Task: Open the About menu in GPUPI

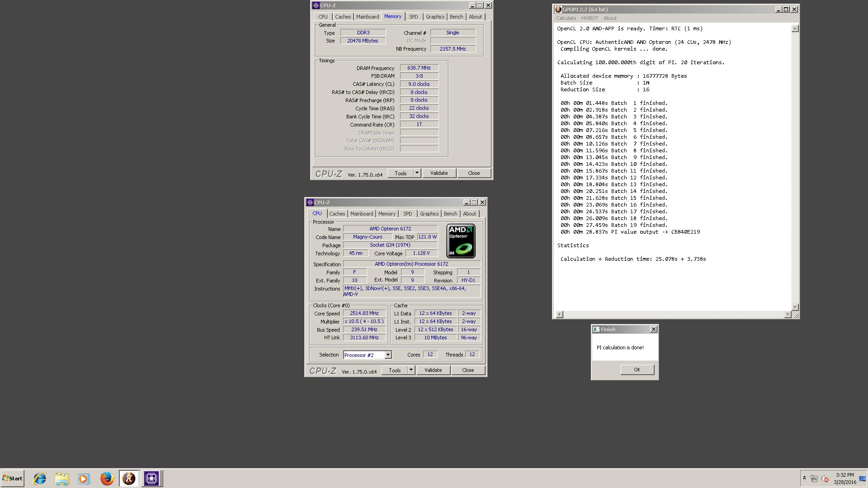Action: [x=610, y=18]
